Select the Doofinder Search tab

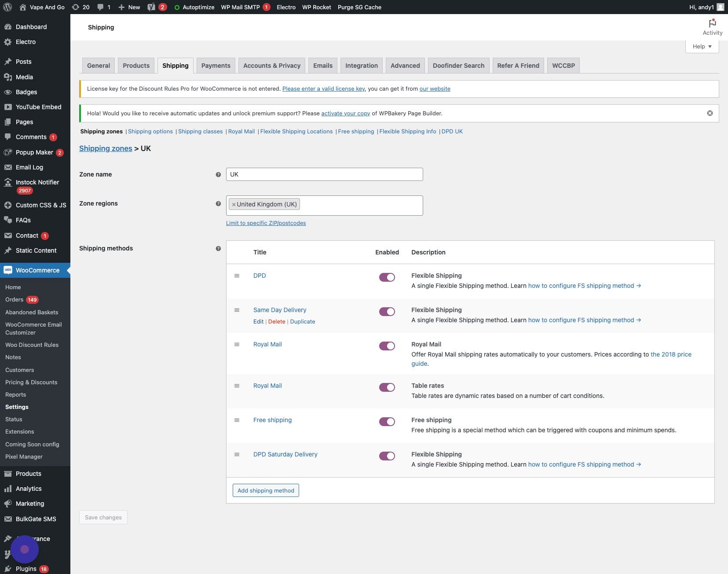[459, 66]
